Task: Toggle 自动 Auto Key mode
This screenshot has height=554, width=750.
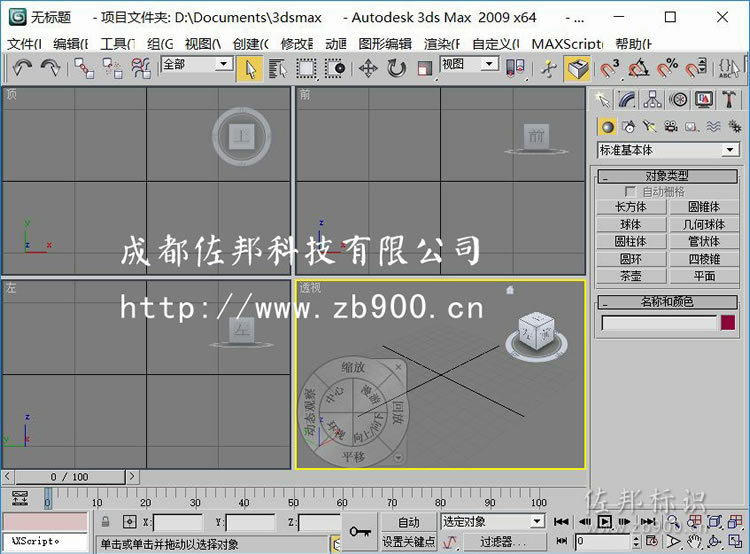Action: [x=408, y=522]
